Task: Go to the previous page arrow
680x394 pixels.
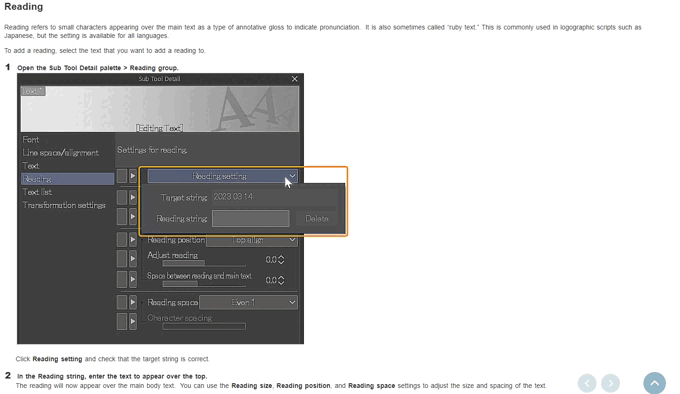Action: pos(587,383)
